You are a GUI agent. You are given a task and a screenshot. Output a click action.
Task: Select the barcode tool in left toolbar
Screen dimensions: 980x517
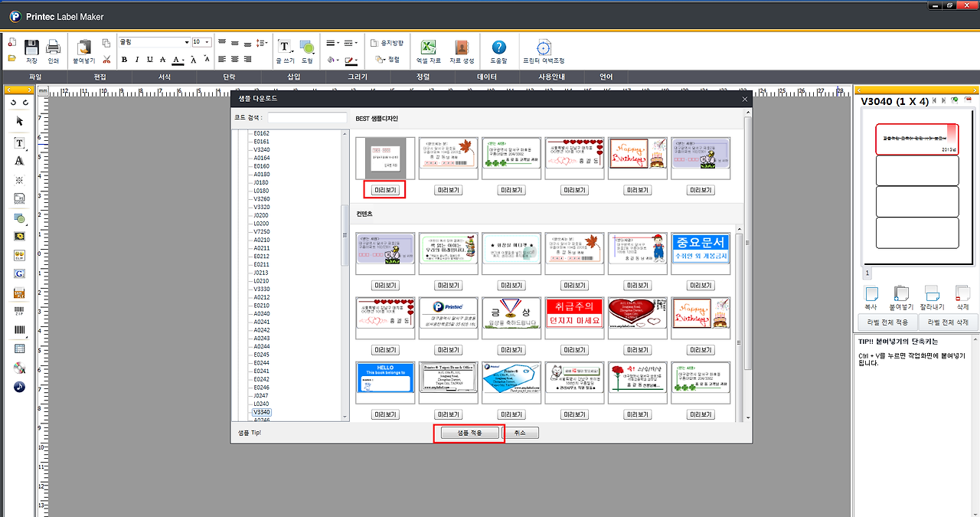(x=19, y=330)
